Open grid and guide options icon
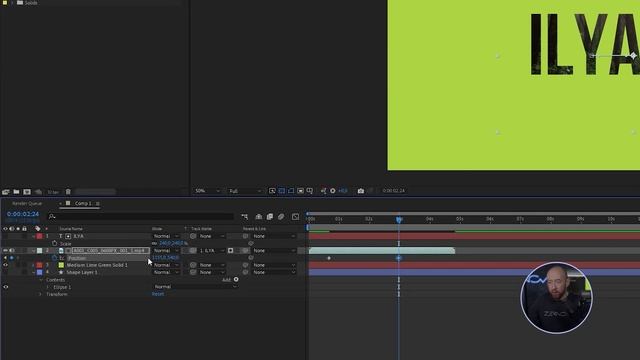 310,191
